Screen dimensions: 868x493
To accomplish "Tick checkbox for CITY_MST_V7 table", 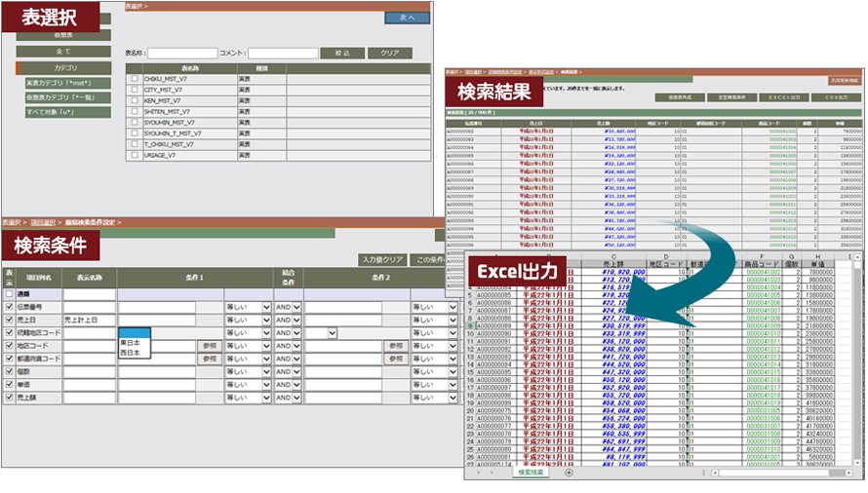I will tap(135, 90).
